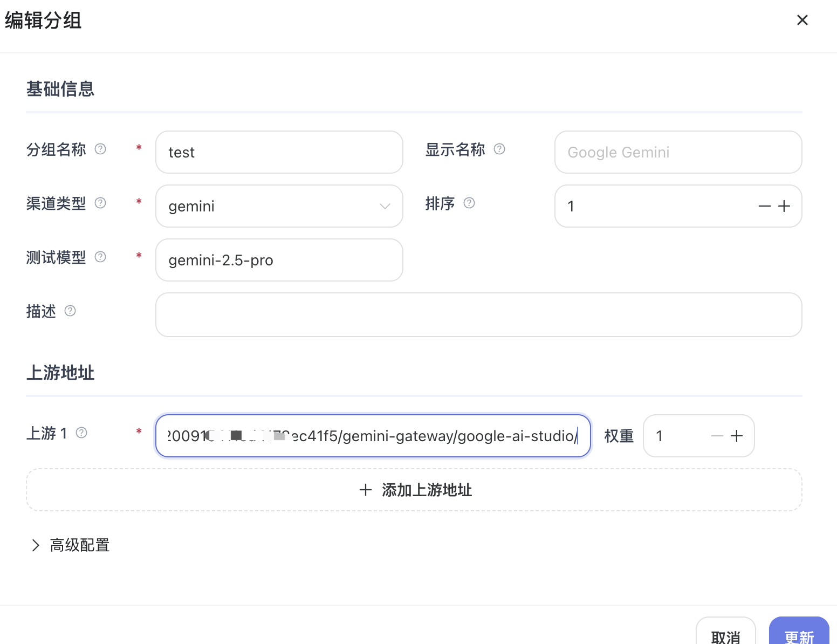Focus the empty 描述 text field

tap(479, 315)
